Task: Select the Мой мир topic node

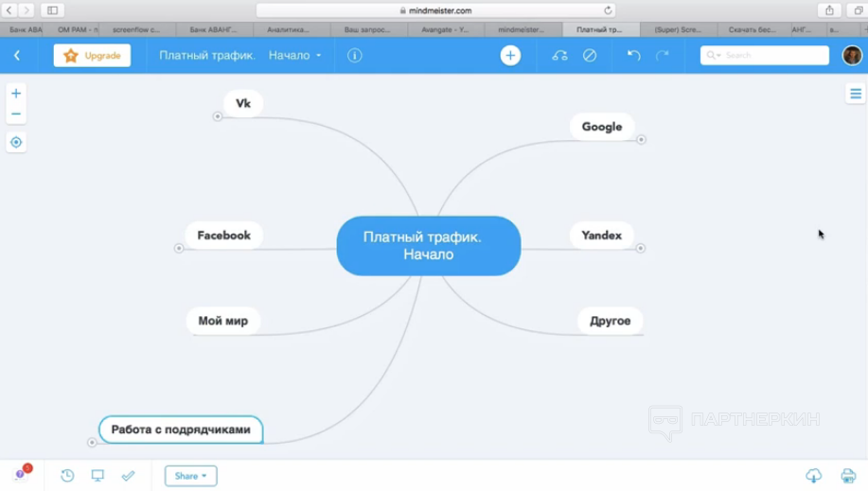Action: (223, 321)
